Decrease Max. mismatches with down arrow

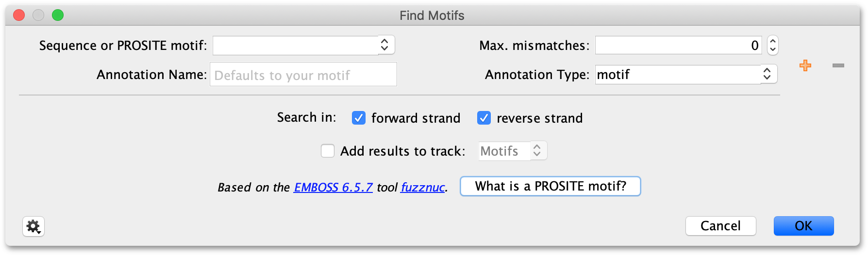click(x=773, y=49)
